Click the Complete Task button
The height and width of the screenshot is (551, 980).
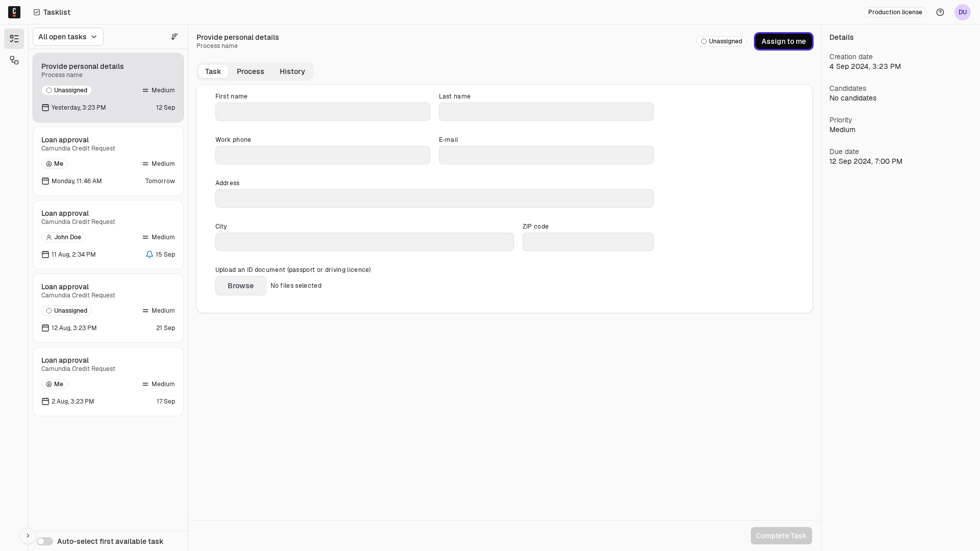pyautogui.click(x=781, y=536)
